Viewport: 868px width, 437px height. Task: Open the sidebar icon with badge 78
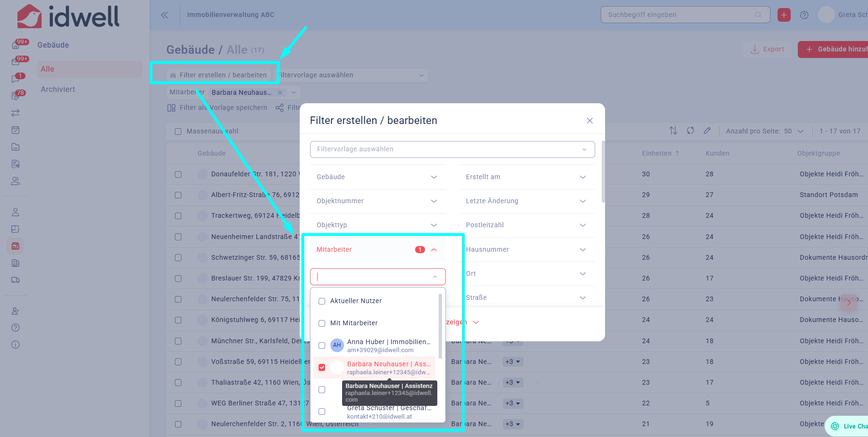[x=16, y=96]
